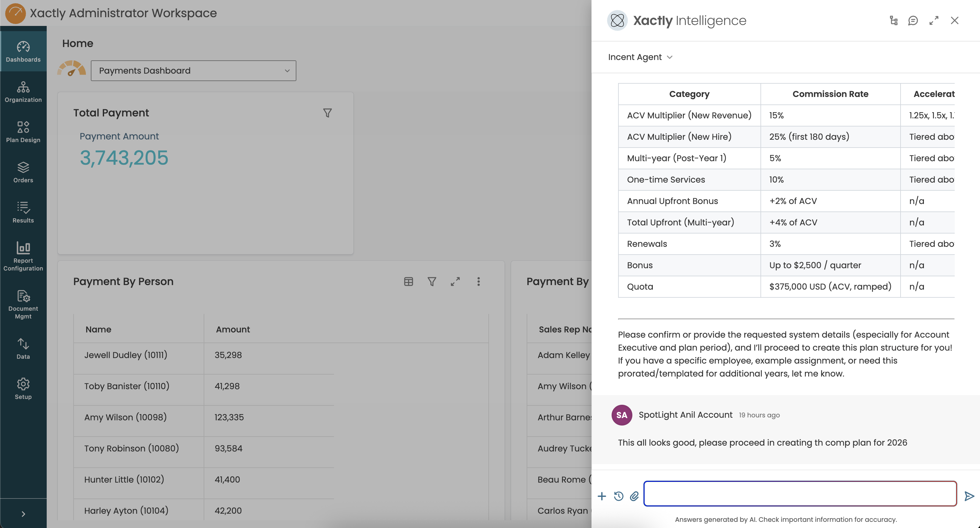Open Payment By Person more options menu

tap(478, 282)
